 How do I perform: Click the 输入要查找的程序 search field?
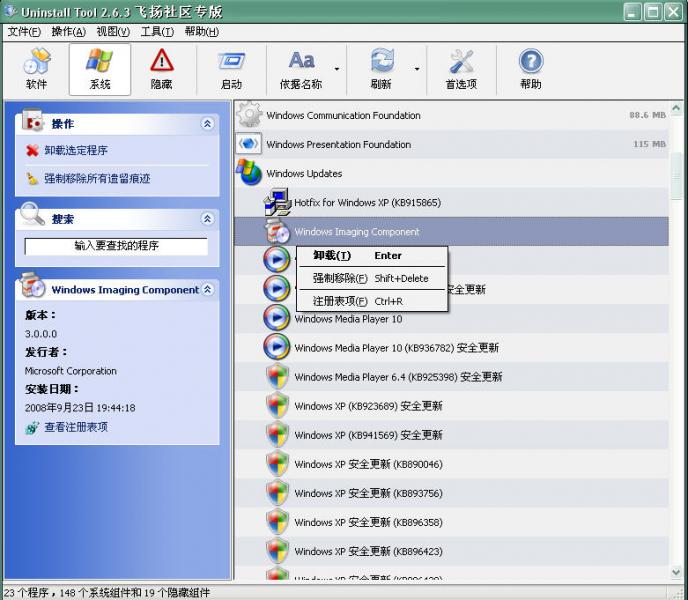[116, 246]
